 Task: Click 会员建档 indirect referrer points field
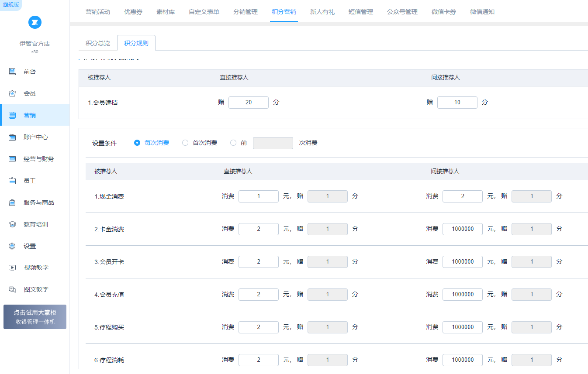click(457, 103)
